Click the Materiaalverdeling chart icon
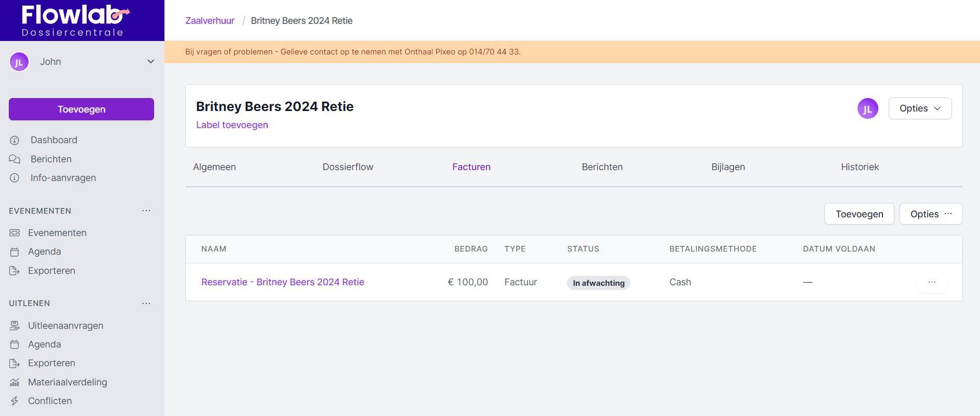Screen dimensions: 980x416 (15, 382)
